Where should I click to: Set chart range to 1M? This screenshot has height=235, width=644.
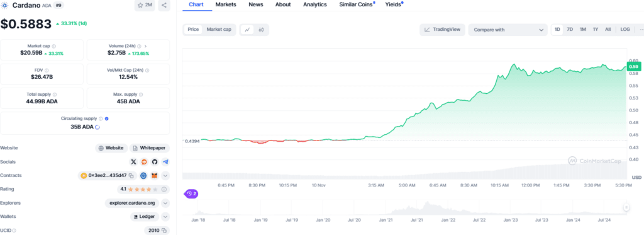tap(582, 29)
